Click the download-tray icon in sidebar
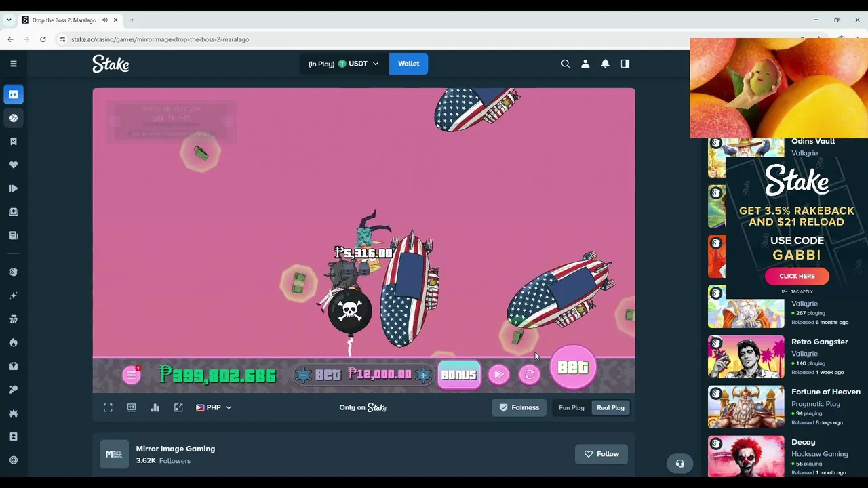Screen dimensions: 868x488 pos(13,212)
